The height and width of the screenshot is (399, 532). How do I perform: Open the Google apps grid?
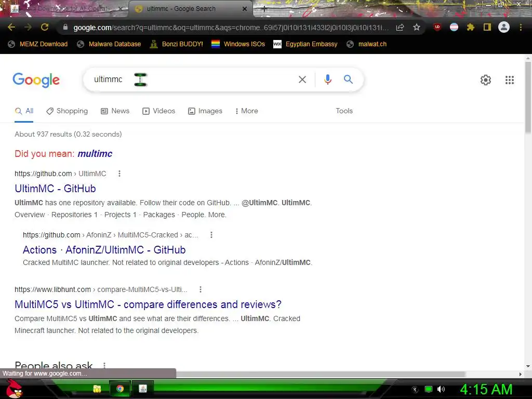coord(510,79)
